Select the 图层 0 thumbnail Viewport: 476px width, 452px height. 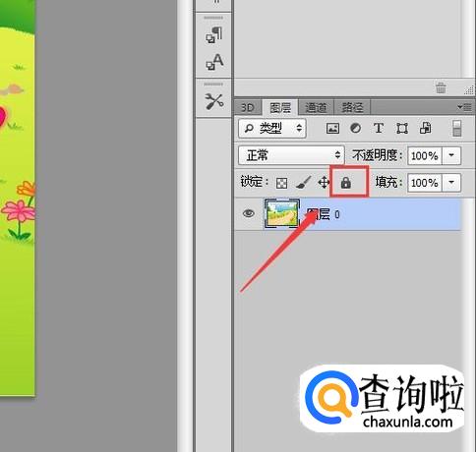pos(282,214)
